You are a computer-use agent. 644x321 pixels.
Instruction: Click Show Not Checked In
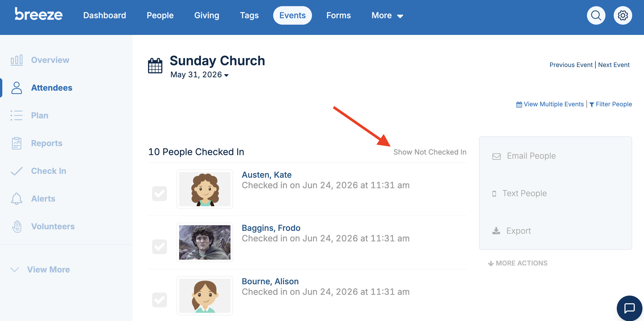(x=430, y=152)
